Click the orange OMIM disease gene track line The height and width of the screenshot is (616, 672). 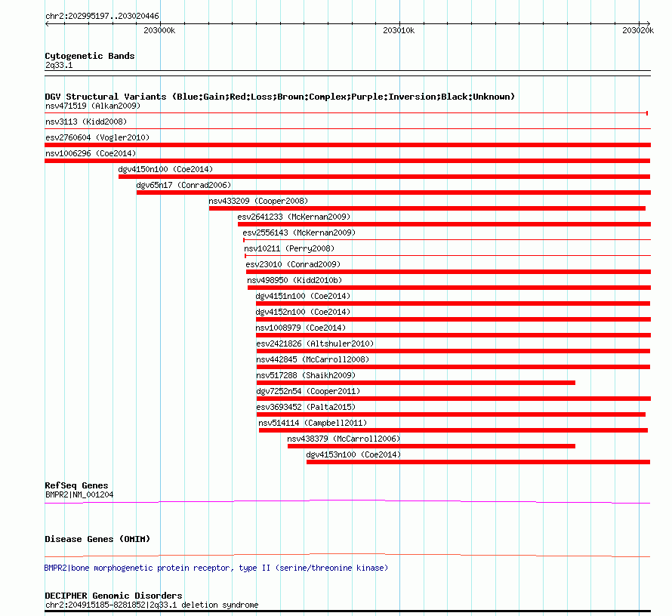click(347, 555)
